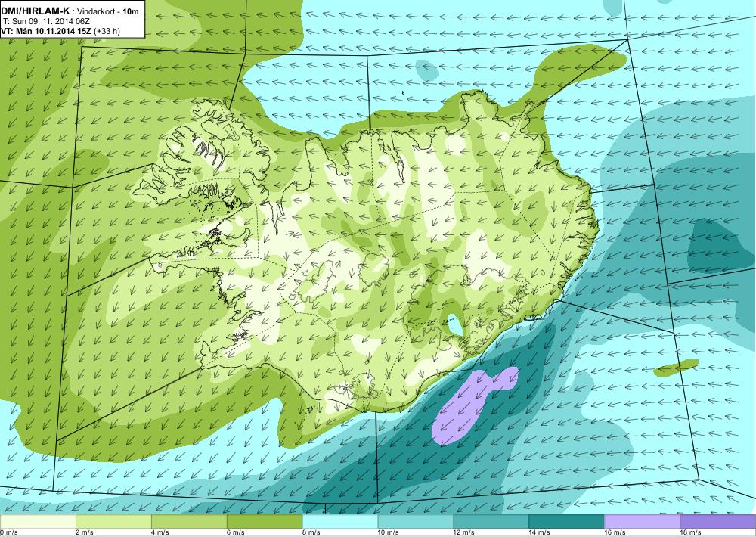Select the '10 m/s' legend label
The width and height of the screenshot is (756, 537).
[x=388, y=532]
